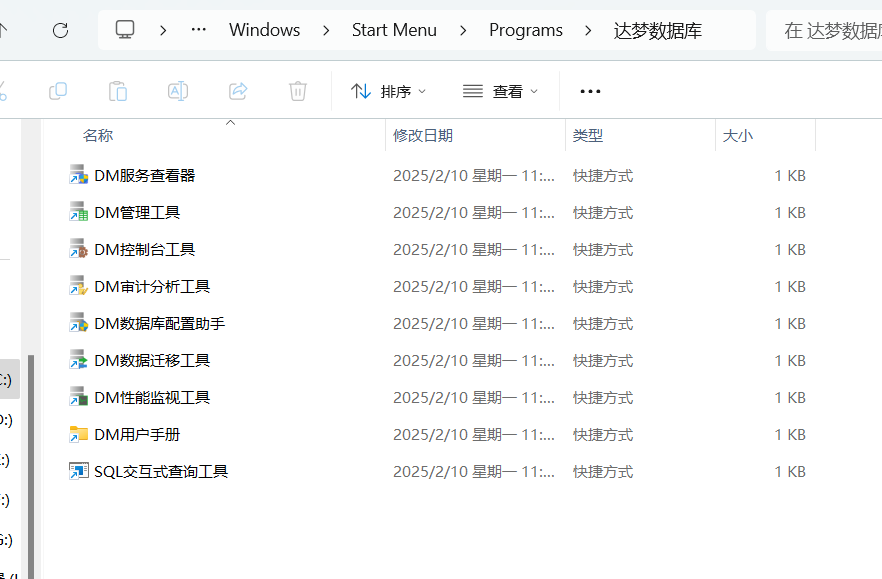The width and height of the screenshot is (882, 579).
Task: Click the navigation pane vertical scrollbar
Action: tap(31, 466)
